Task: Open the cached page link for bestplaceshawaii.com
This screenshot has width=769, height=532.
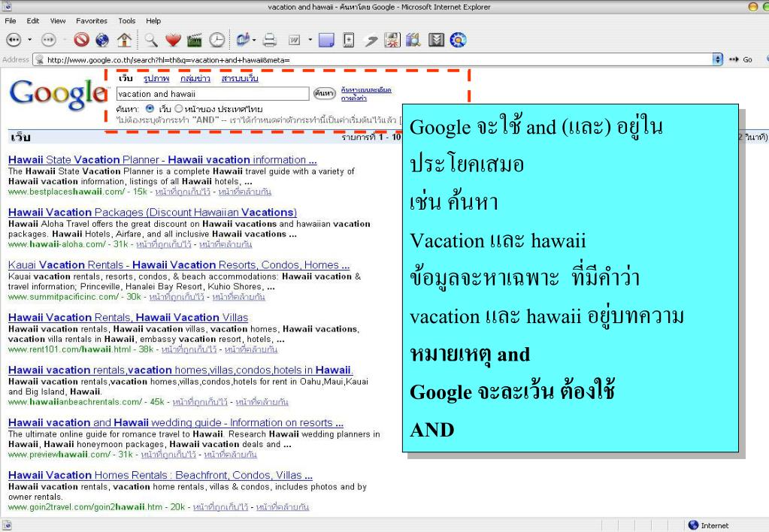Action: (183, 192)
